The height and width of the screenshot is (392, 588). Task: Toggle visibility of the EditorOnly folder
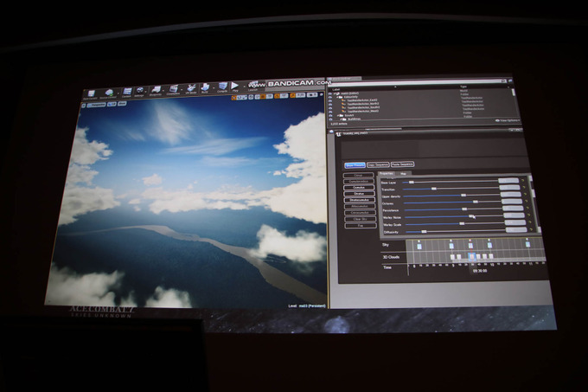click(x=330, y=97)
